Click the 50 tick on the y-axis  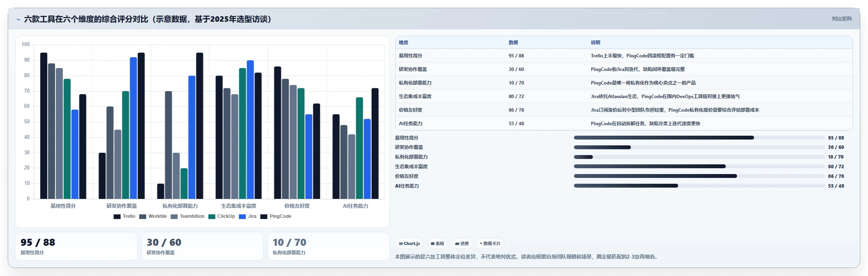27,122
